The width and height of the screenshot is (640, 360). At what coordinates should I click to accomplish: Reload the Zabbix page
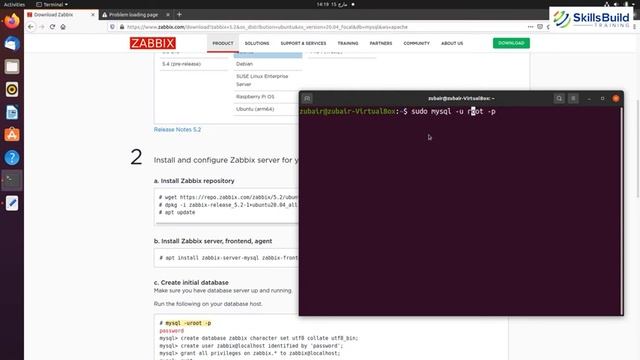coord(52,27)
